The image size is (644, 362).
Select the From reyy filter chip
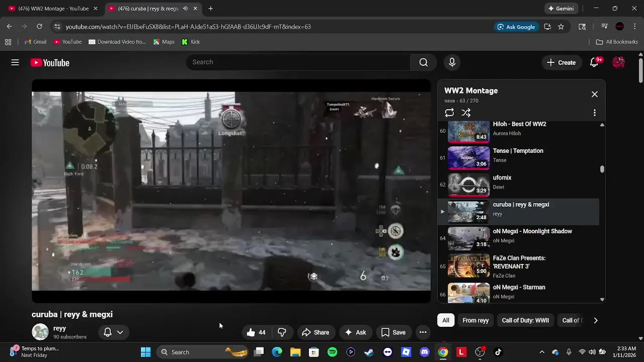tap(475, 320)
